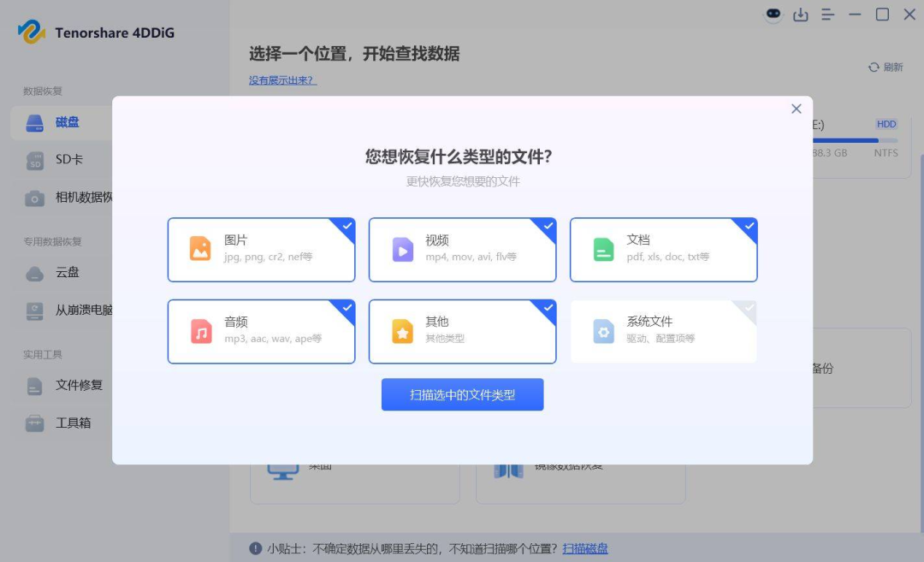Click the 扫描选中的文件类型 scan button
Viewport: 924px width, 562px height.
coord(462,394)
